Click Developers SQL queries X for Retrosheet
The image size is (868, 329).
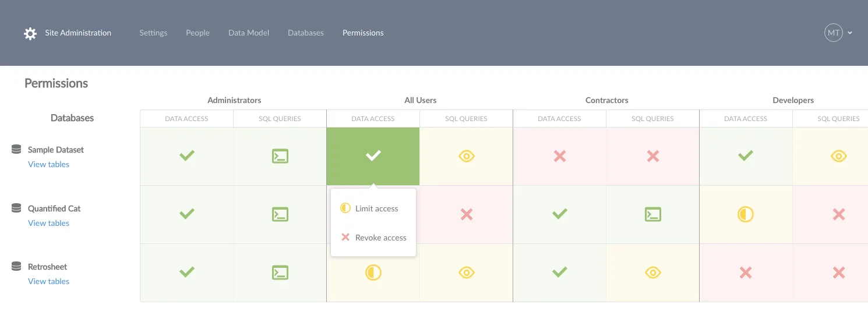coord(838,273)
